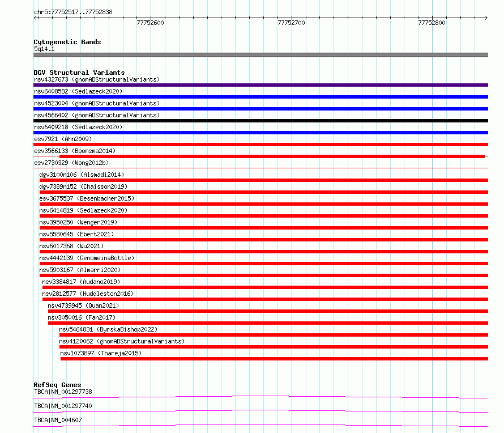Open the TBCA|NM_001297738 transcript label
Viewport: 504px width, 433px height.
coord(63,392)
